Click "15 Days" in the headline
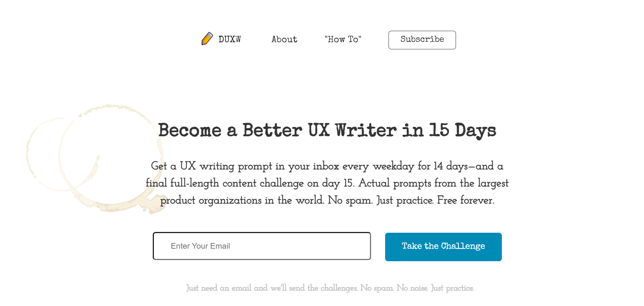The width and height of the screenshot is (644, 306). click(462, 130)
